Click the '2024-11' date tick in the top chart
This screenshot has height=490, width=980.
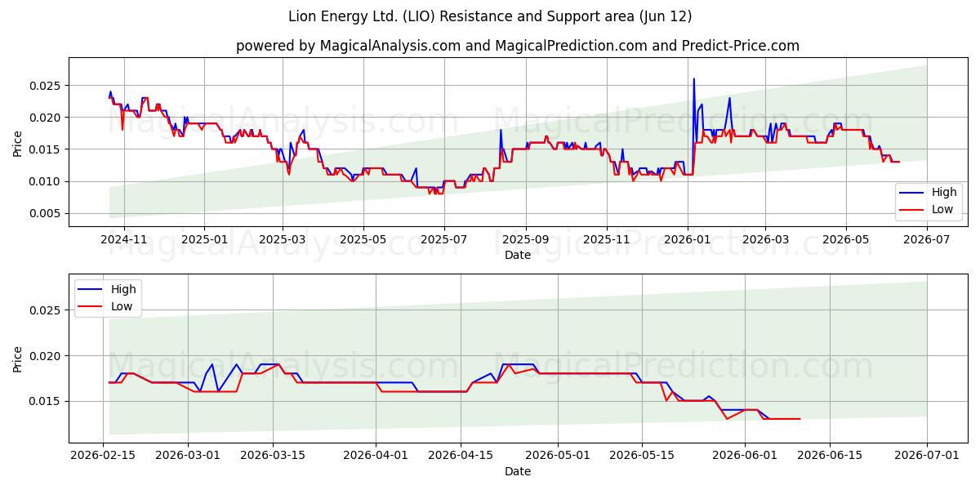pos(123,239)
